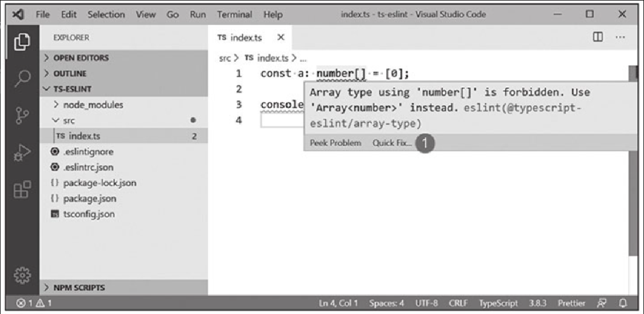The image size is (644, 314).
Task: Open the Go menu
Action: tap(173, 15)
